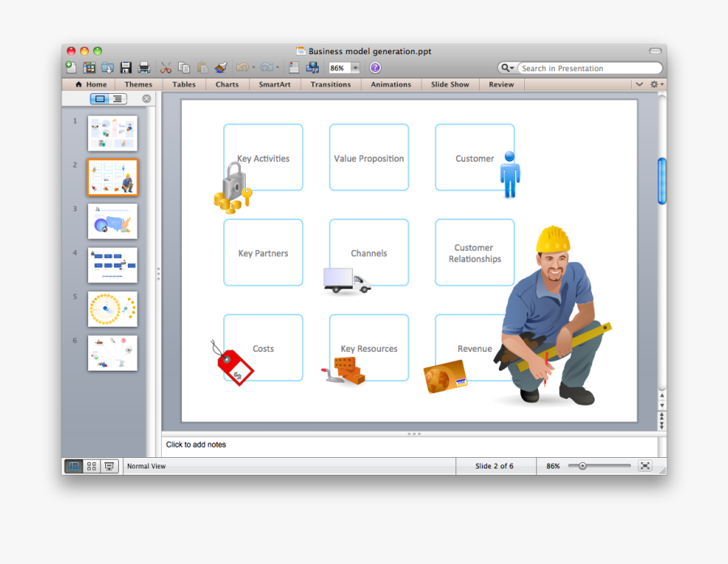Open the Help icon in the toolbar
The image size is (728, 564).
(x=374, y=67)
